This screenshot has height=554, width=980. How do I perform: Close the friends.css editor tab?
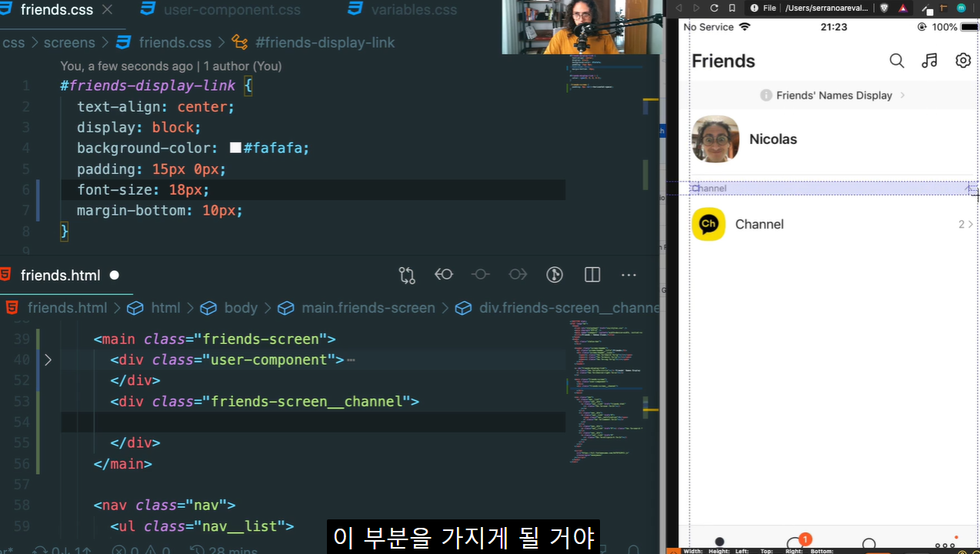click(x=107, y=10)
